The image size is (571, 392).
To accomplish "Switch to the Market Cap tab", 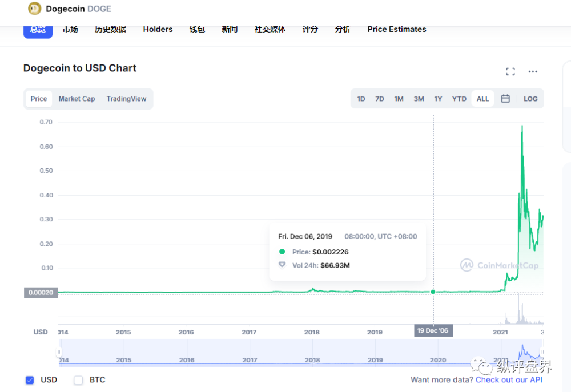I will [77, 99].
